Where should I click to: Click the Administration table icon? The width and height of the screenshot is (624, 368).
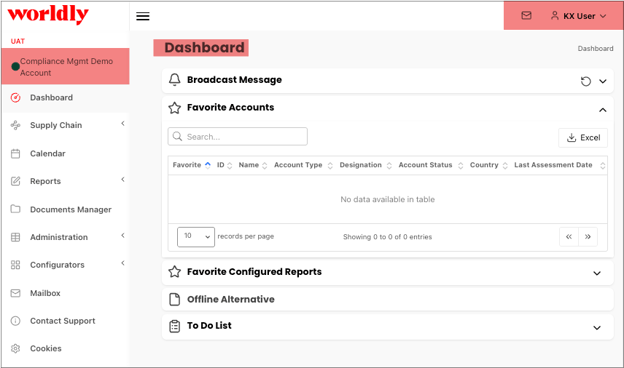tap(16, 237)
